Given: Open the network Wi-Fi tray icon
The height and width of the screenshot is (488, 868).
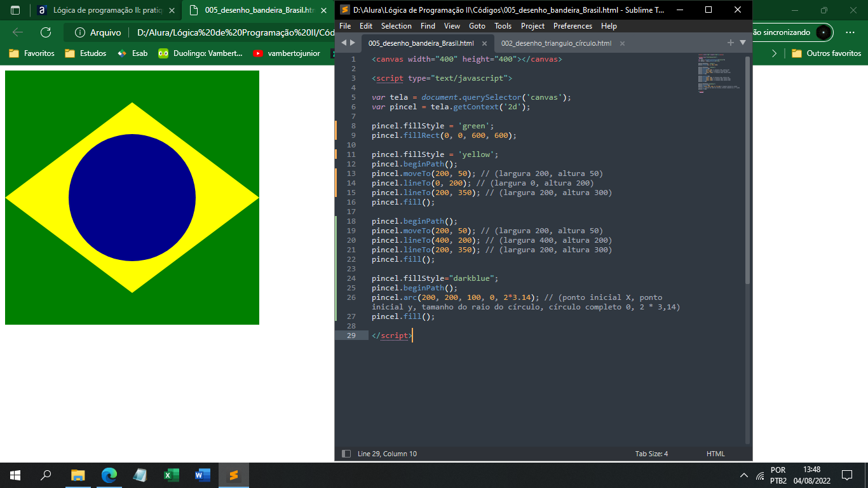Looking at the screenshot, I should click(760, 475).
